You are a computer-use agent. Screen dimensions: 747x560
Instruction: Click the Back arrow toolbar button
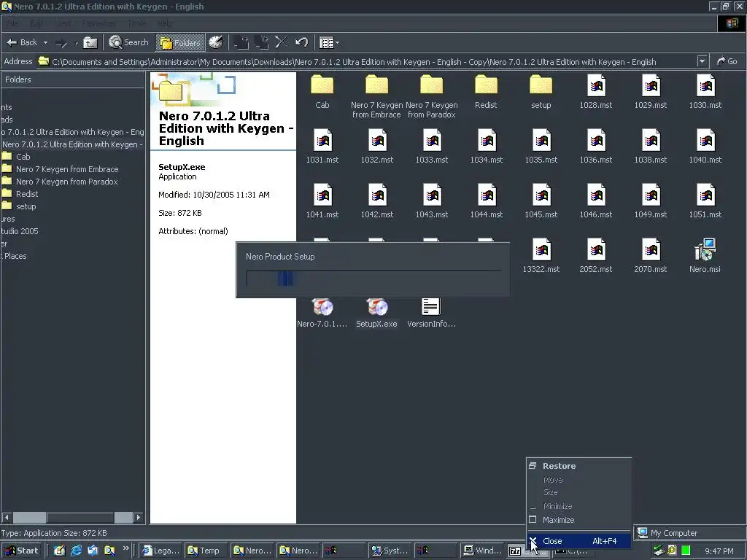pyautogui.click(x=22, y=42)
